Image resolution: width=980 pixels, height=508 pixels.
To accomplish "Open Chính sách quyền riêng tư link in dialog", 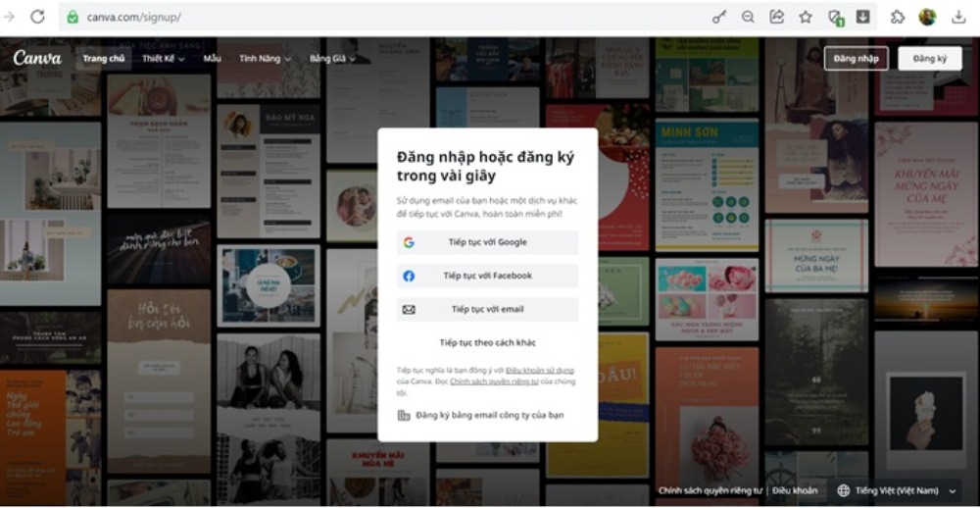I will (x=494, y=381).
